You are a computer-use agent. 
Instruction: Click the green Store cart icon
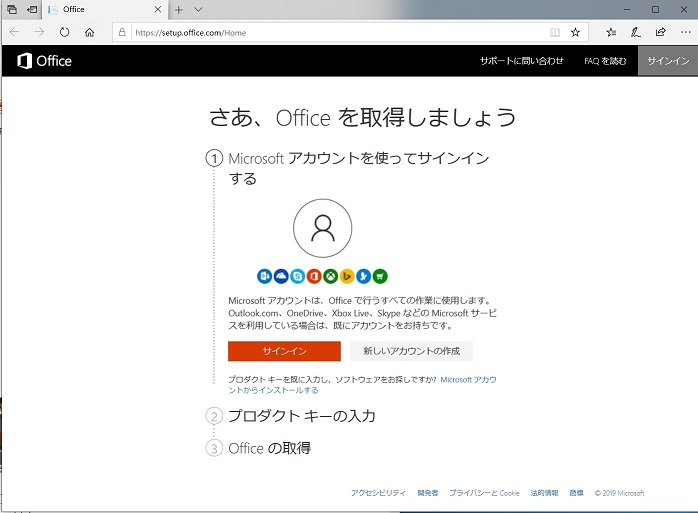380,276
